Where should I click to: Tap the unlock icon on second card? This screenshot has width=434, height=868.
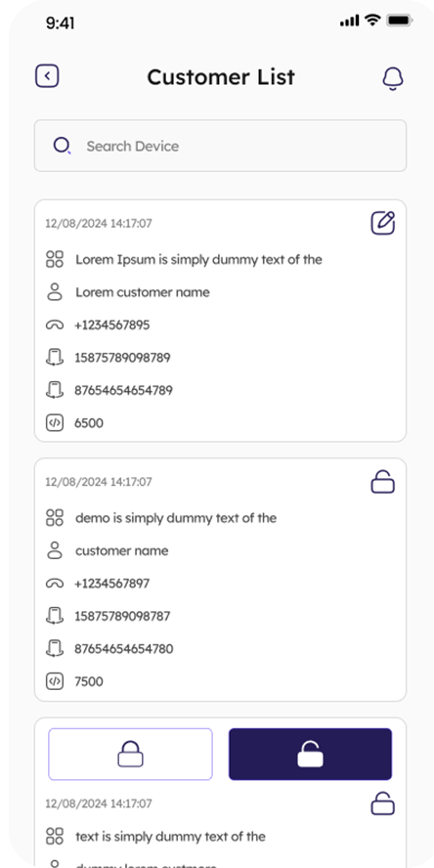click(x=382, y=482)
